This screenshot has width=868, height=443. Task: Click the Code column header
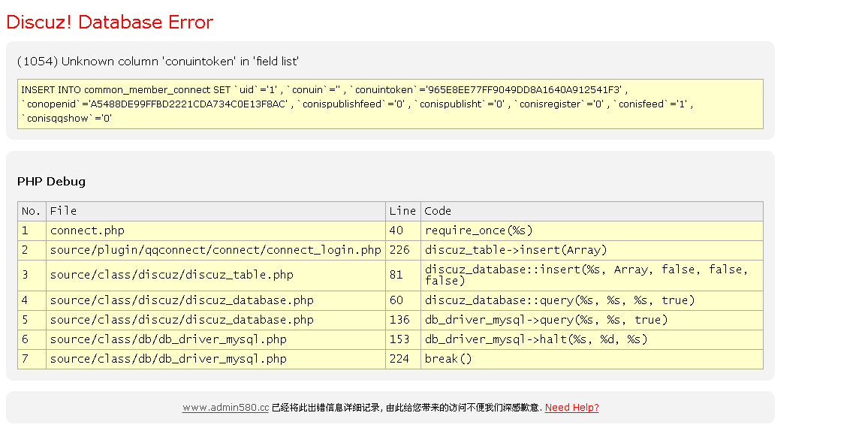coord(438,211)
